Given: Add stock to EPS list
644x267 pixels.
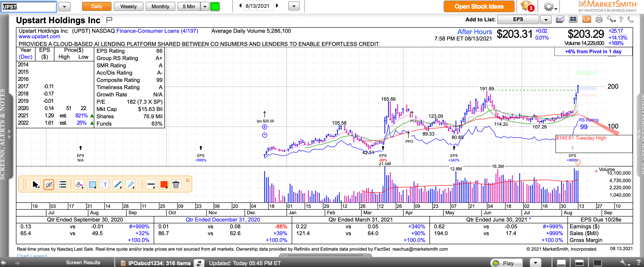Looking at the screenshot, I should (x=518, y=19).
